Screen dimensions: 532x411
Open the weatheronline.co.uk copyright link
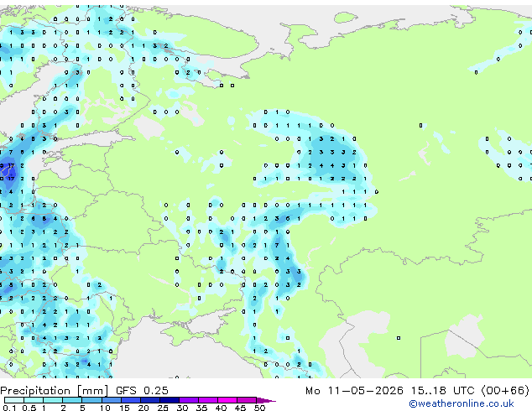pos(461,403)
